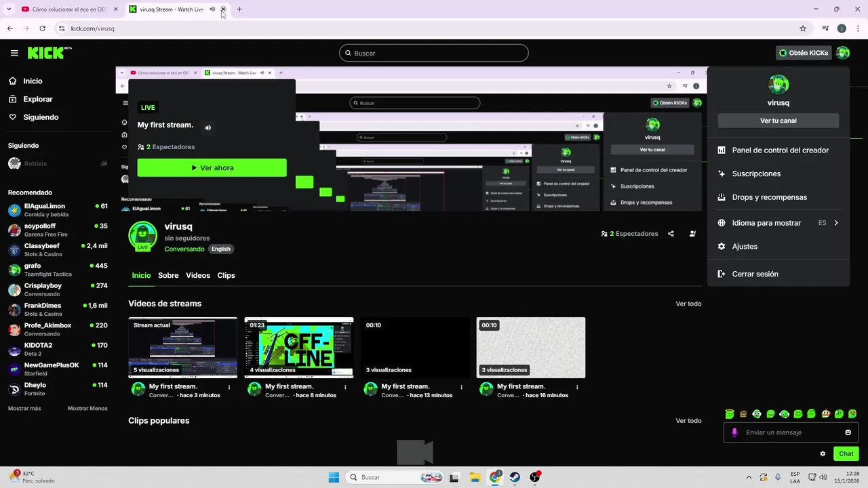Open Inicio in the sidebar
This screenshot has height=488, width=868.
pyautogui.click(x=33, y=81)
